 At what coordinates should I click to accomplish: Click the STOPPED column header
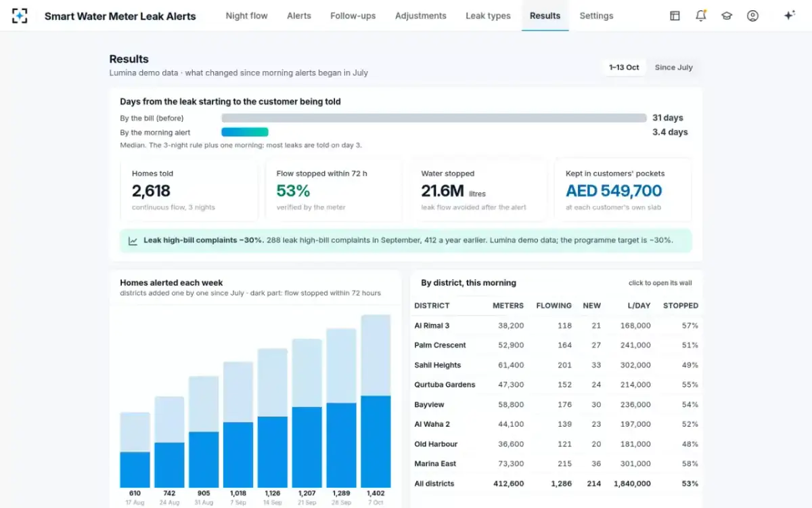pyautogui.click(x=681, y=305)
